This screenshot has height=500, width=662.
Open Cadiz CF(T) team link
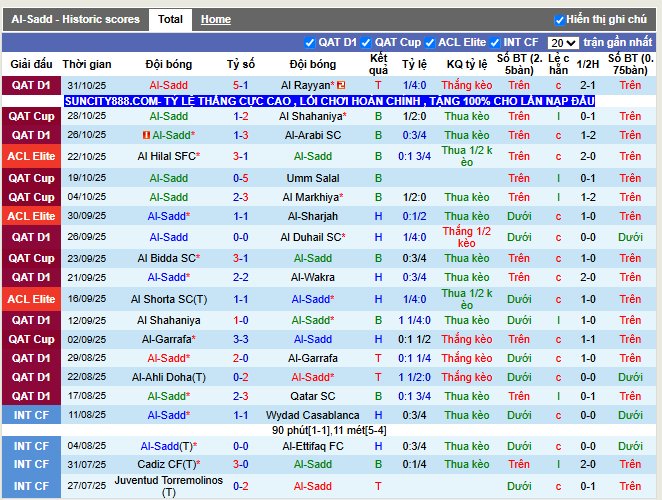click(168, 464)
